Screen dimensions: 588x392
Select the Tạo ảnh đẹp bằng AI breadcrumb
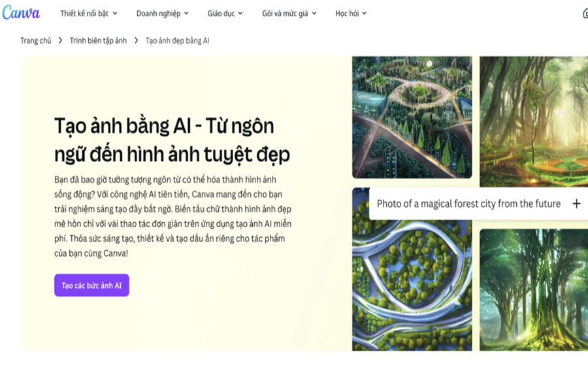click(x=177, y=41)
